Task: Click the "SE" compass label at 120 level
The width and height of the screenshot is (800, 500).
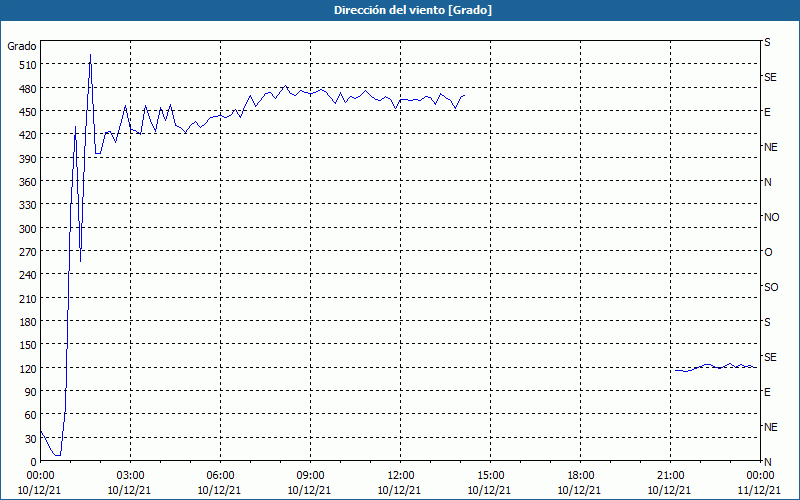Action: [x=770, y=357]
